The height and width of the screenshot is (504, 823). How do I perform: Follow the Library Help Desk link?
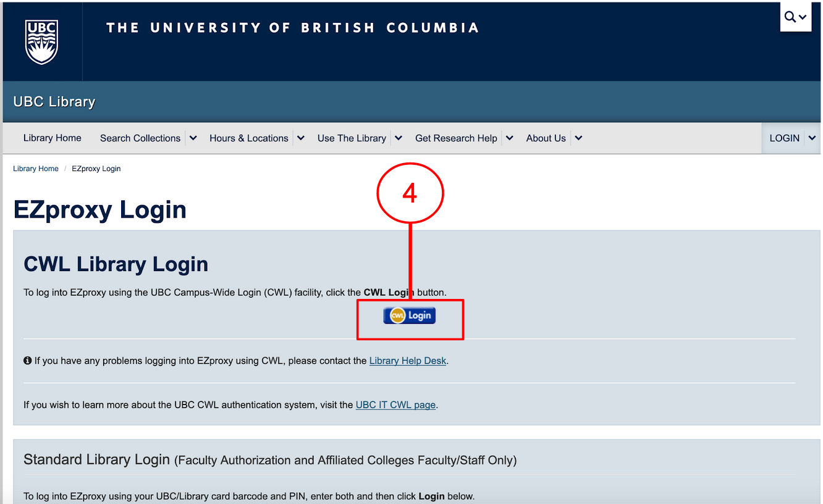(408, 361)
